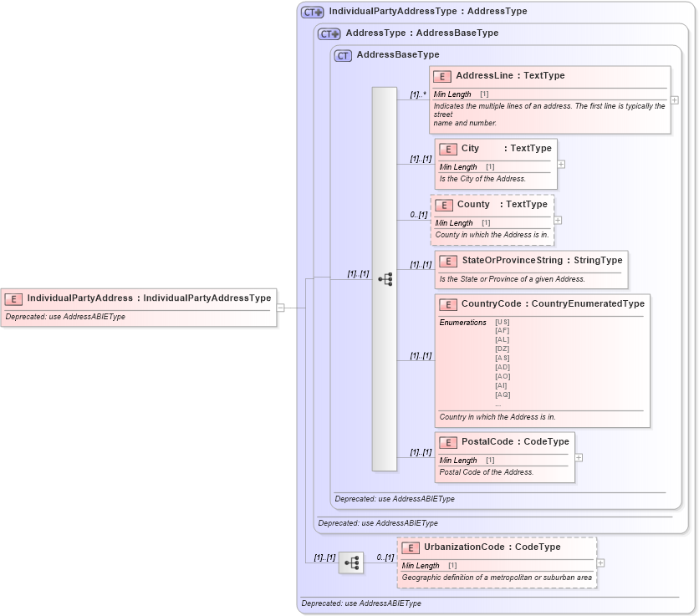This screenshot has width=699, height=616.
Task: Click the sequence icon beside UrbanizationCode
Action: [x=352, y=562]
